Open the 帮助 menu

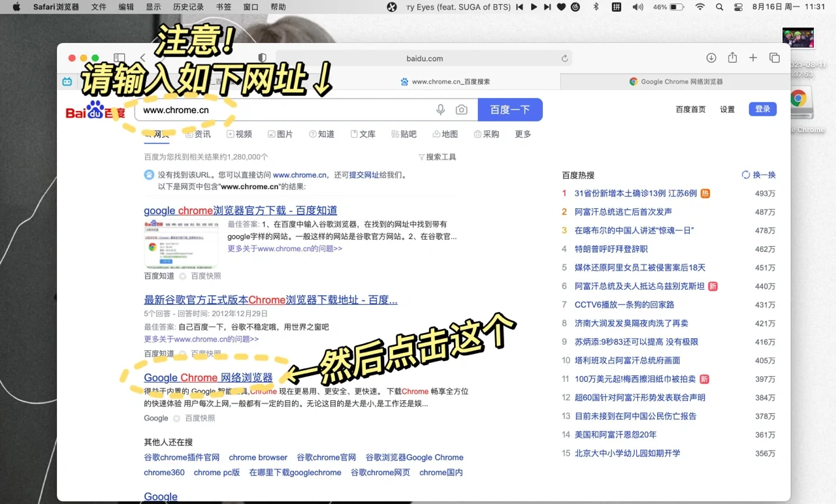[278, 7]
